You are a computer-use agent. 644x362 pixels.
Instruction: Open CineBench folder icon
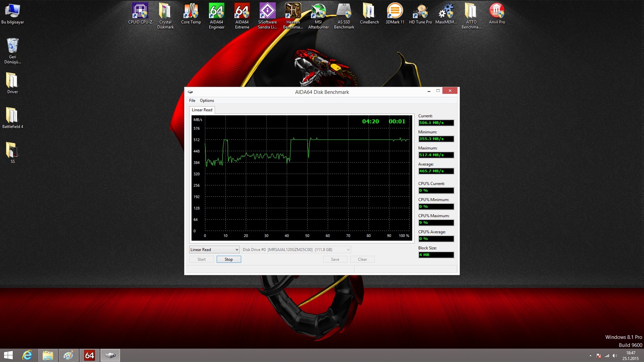point(369,14)
